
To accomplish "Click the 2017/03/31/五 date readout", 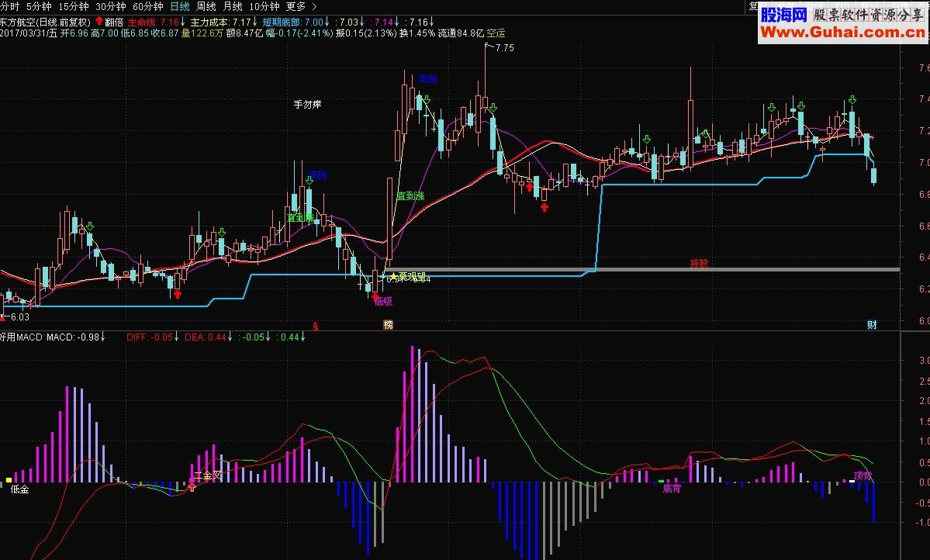I will (x=29, y=33).
